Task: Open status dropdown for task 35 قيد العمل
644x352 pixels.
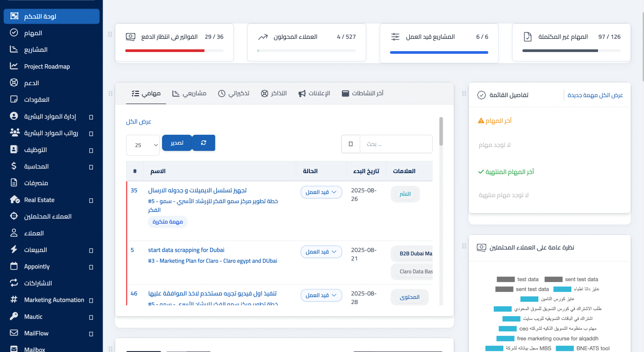Action: pos(321,192)
